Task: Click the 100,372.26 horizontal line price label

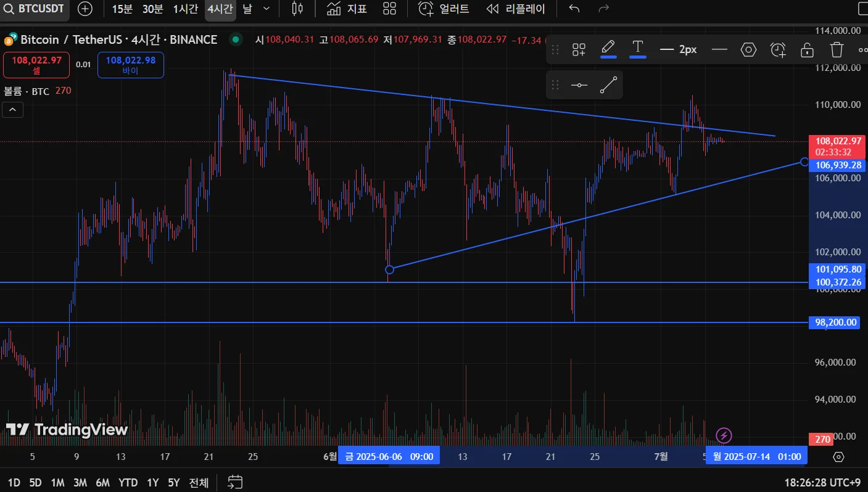Action: pos(838,282)
